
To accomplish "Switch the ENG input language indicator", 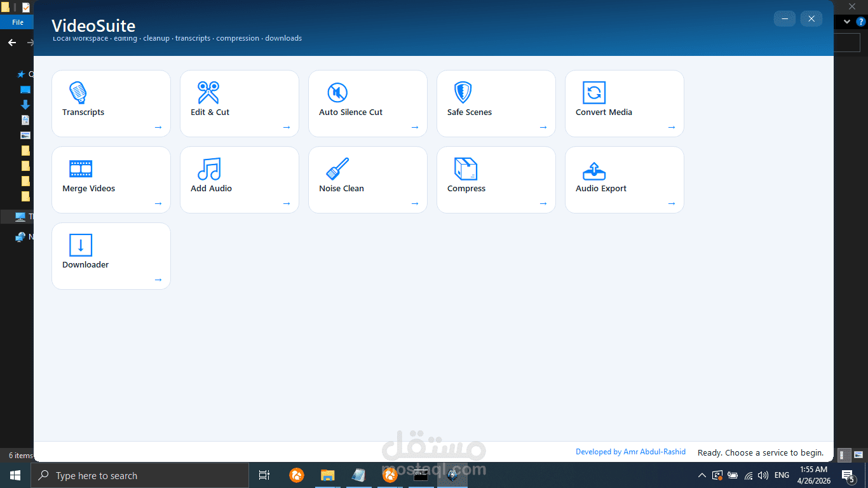I will (782, 475).
